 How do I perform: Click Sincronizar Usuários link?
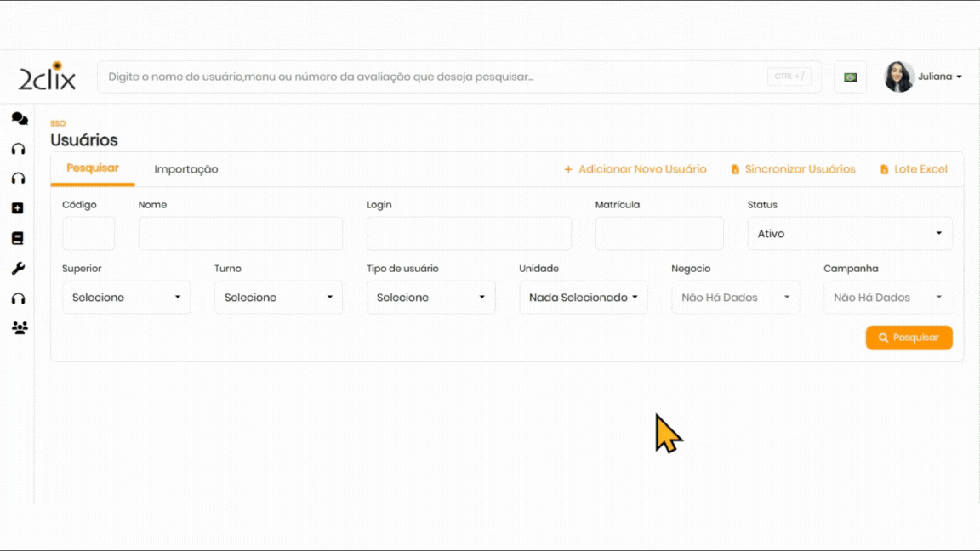[x=793, y=169]
